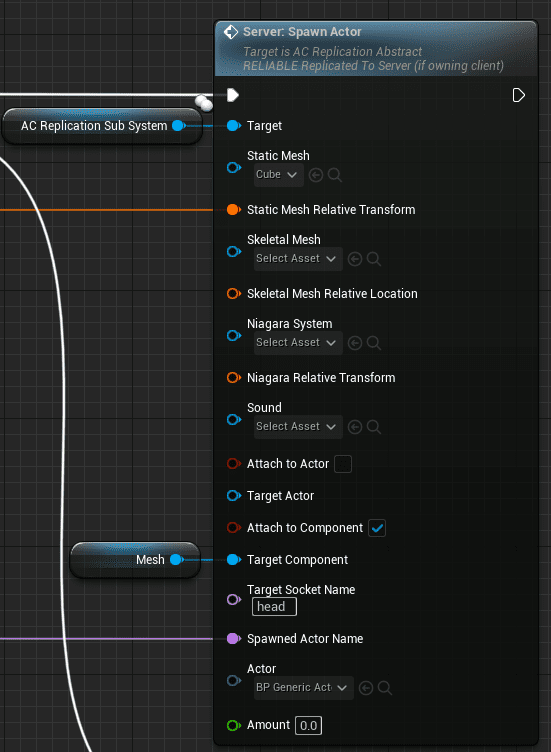Click the Target Component pin
The width and height of the screenshot is (551, 752).
(234, 560)
